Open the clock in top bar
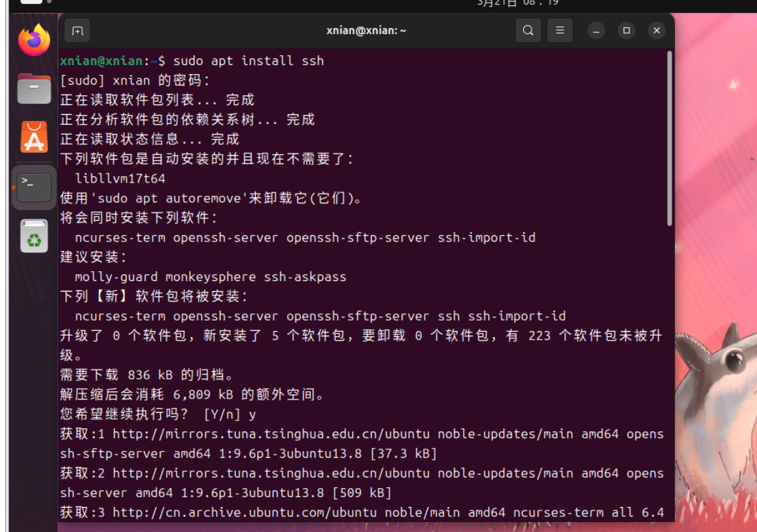Screen dimensions: 757x532 tap(518, 3)
